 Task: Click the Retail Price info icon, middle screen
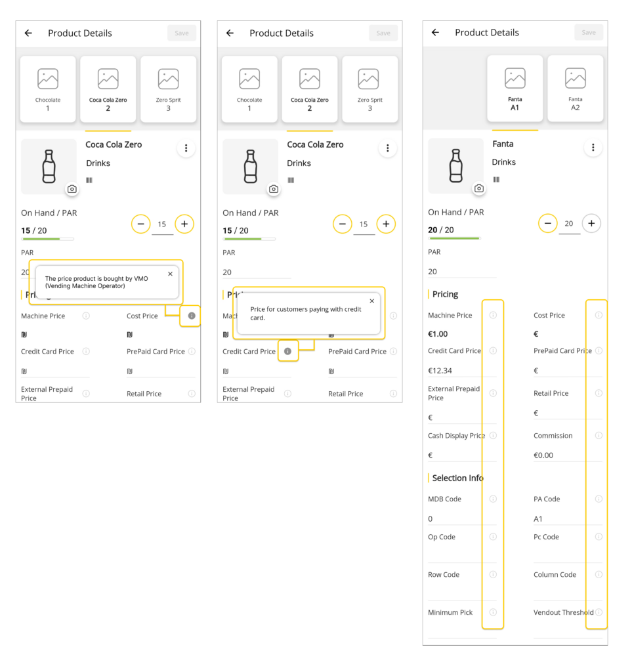point(393,394)
